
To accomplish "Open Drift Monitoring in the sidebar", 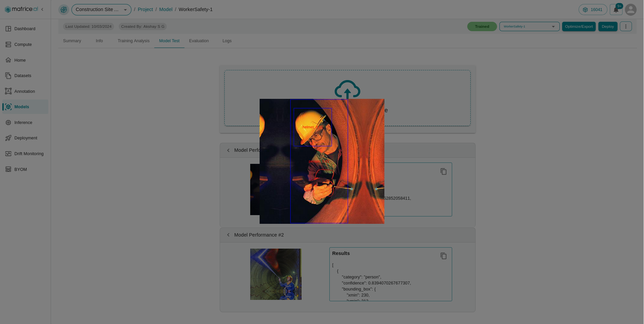I will coord(25,154).
